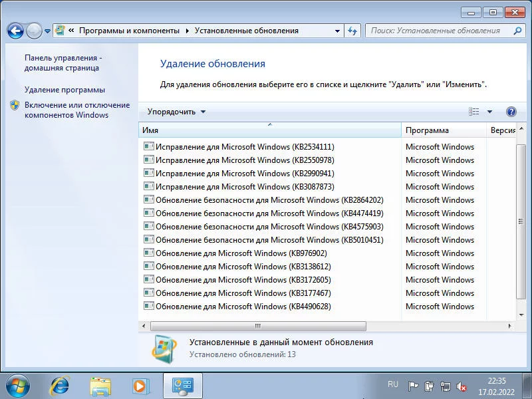The width and height of the screenshot is (532, 399).
Task: Open the view options dropdown arrow
Action: click(489, 112)
